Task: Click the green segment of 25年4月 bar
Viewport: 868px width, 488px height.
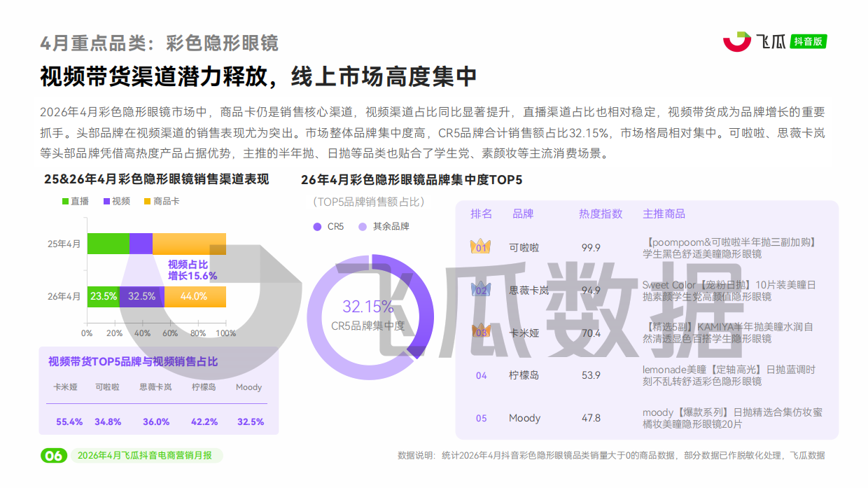Action: click(x=108, y=244)
